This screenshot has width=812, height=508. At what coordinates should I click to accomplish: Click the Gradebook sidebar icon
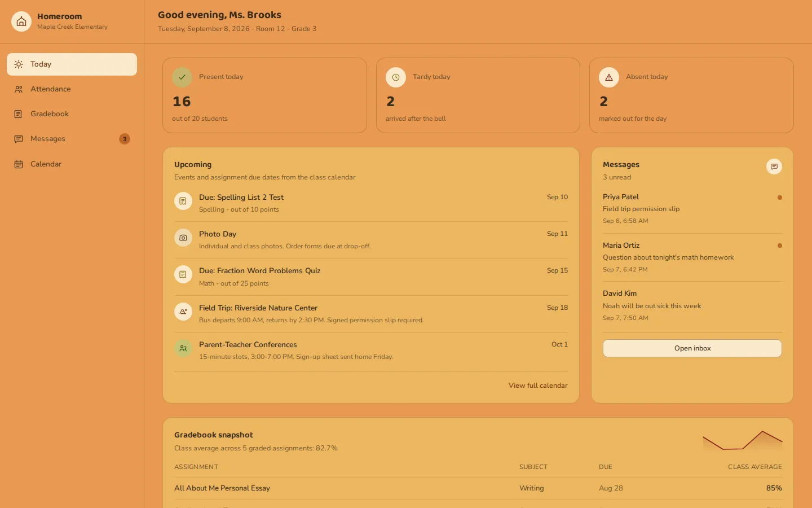tap(19, 114)
